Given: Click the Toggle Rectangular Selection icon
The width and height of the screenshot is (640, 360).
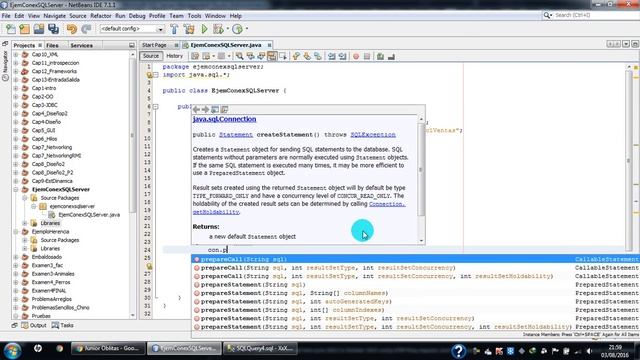Looking at the screenshot, I should coord(282,56).
